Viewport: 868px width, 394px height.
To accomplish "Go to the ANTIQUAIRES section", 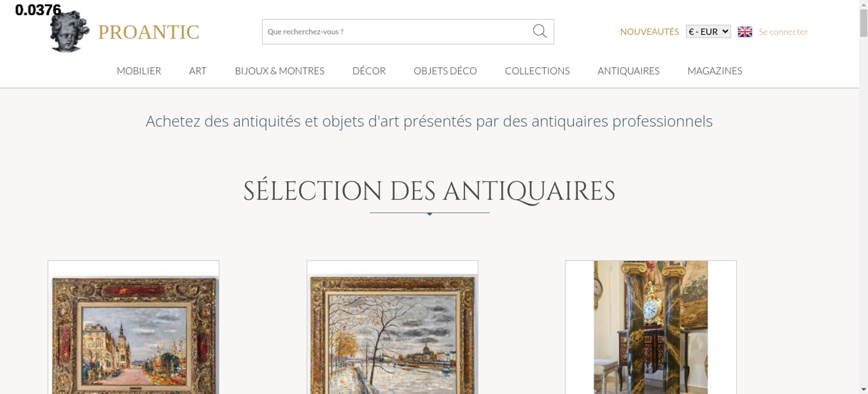I will point(628,71).
